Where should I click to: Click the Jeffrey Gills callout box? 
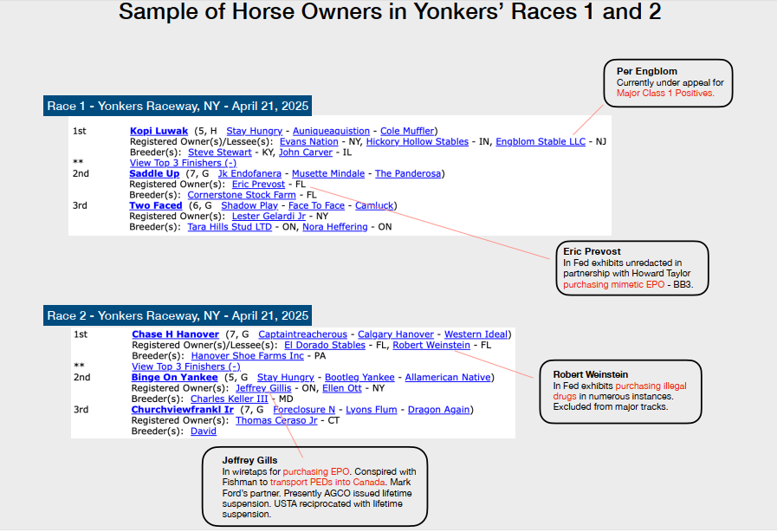coord(314,486)
